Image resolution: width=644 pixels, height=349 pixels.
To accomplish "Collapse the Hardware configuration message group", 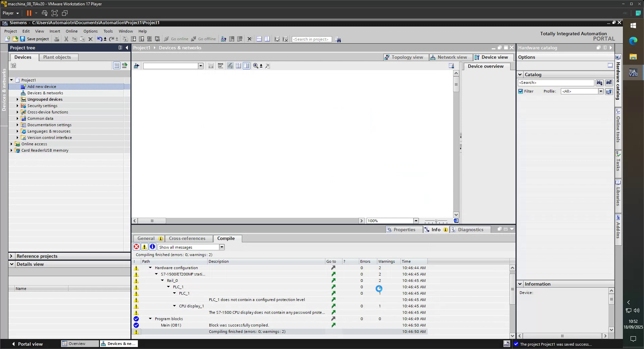I will [150, 268].
